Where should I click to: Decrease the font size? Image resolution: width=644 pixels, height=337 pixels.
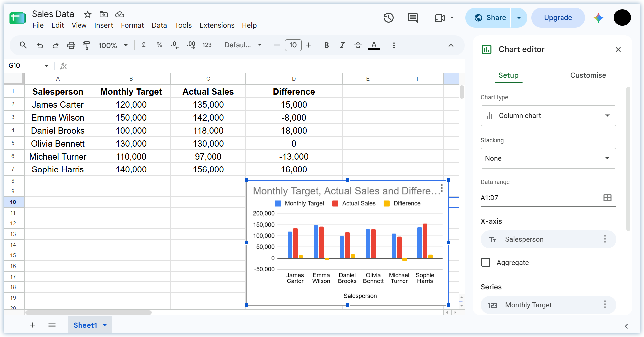point(277,45)
